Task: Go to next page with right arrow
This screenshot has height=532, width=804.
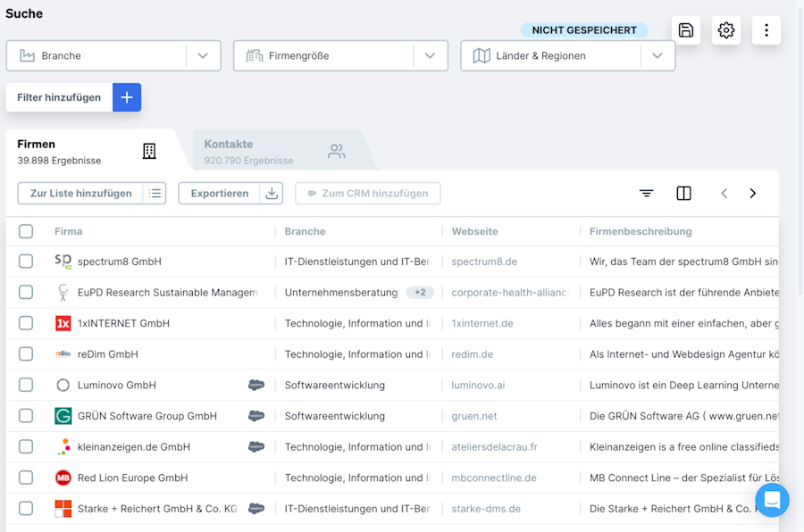Action: (x=752, y=193)
